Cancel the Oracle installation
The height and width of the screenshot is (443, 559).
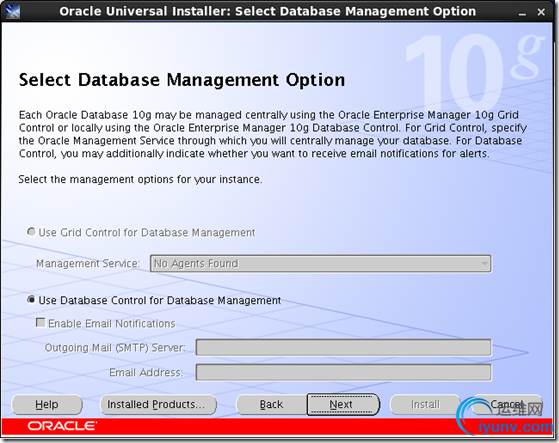click(x=507, y=405)
